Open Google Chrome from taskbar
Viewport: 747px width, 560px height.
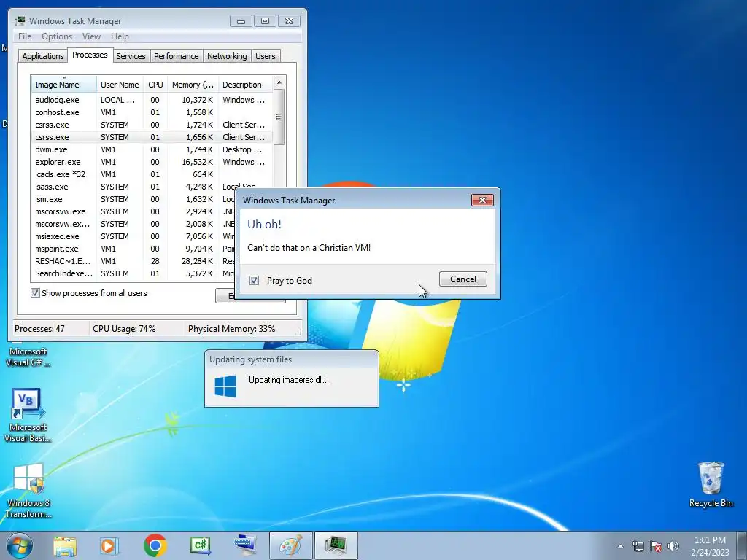click(x=155, y=545)
